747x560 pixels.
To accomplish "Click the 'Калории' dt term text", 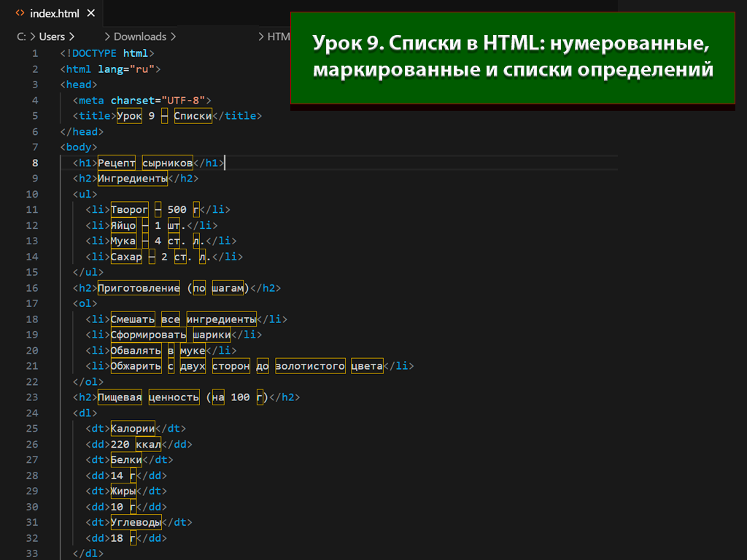I will coord(133,429).
